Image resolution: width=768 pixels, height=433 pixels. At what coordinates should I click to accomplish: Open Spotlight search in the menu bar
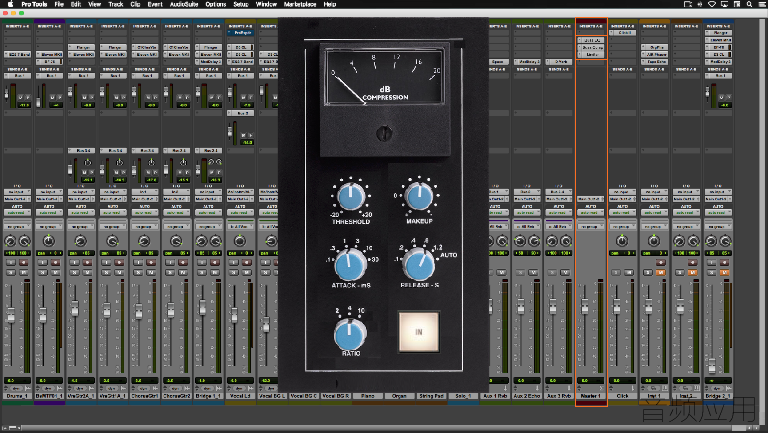[x=749, y=4]
